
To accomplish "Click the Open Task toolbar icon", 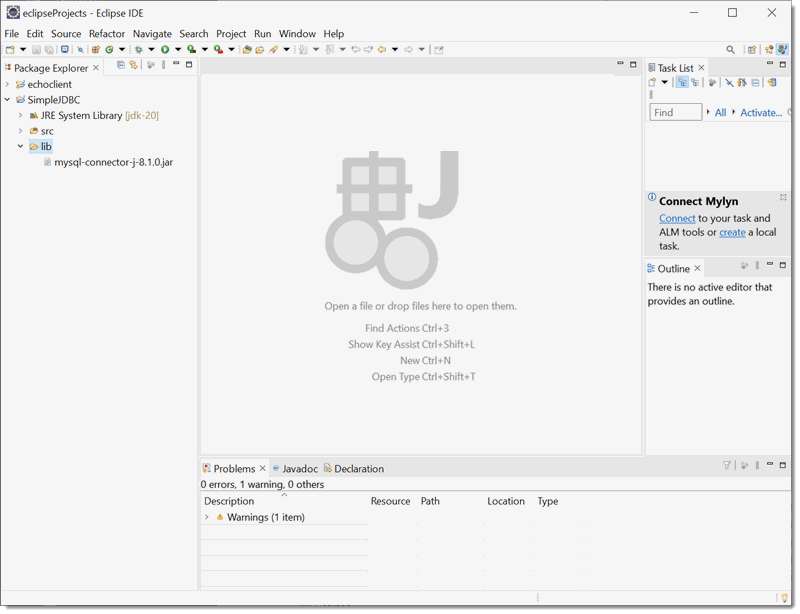I will (260, 50).
